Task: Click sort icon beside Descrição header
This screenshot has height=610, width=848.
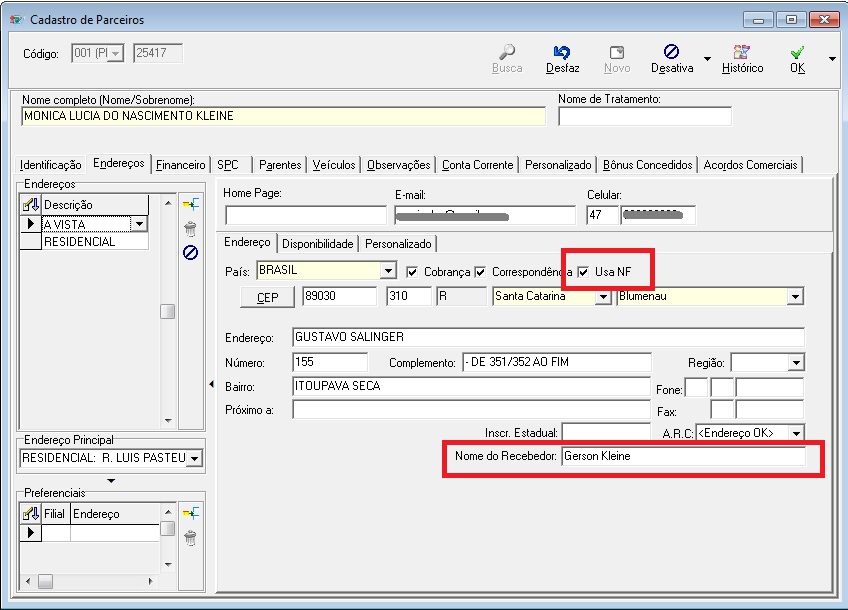Action: [31, 205]
